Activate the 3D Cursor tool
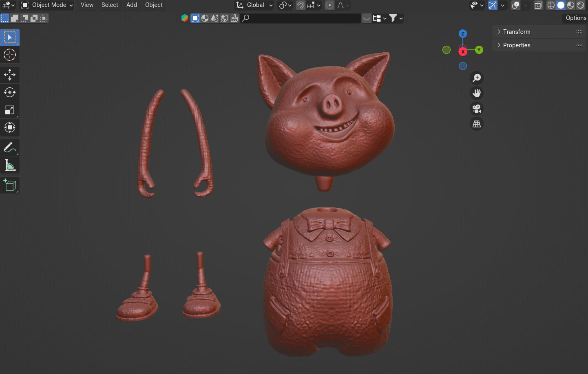Screen dimensions: 588x374 pyautogui.click(x=9, y=55)
